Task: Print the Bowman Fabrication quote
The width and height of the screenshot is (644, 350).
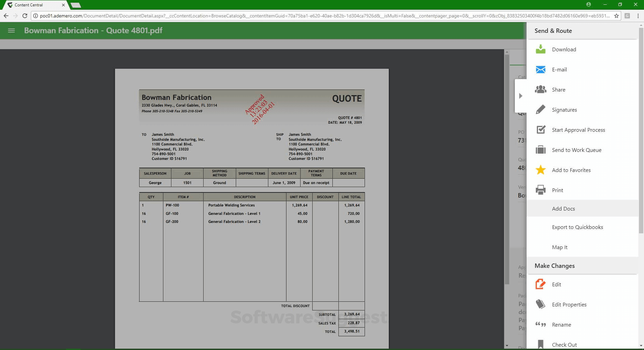Action: pos(541,190)
